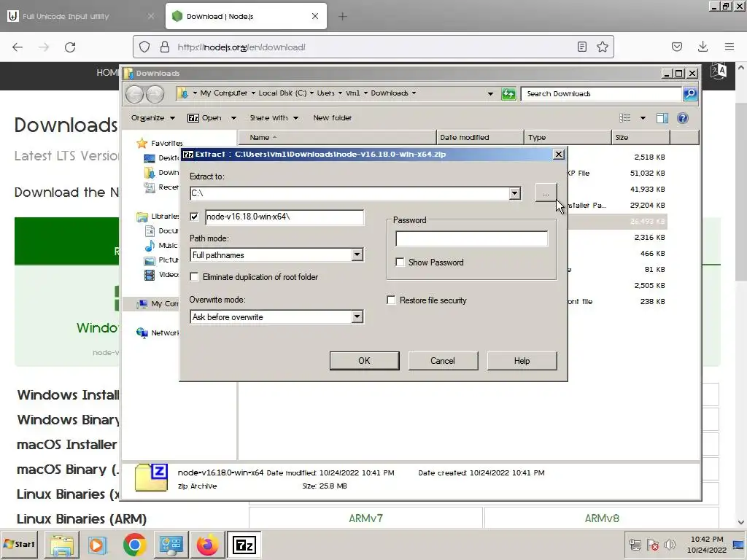The width and height of the screenshot is (747, 560).
Task: Open Music library in navigation pane
Action: pyautogui.click(x=162, y=245)
